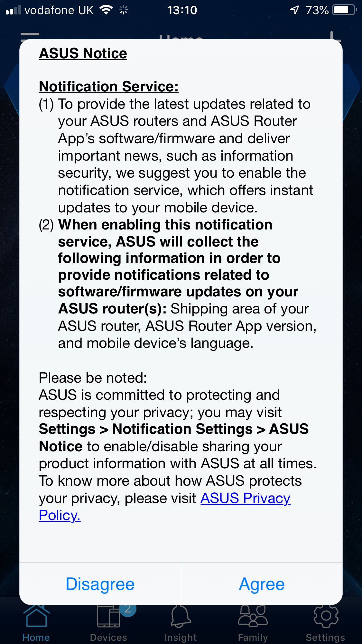Open the Family tab people icon

pyautogui.click(x=253, y=617)
